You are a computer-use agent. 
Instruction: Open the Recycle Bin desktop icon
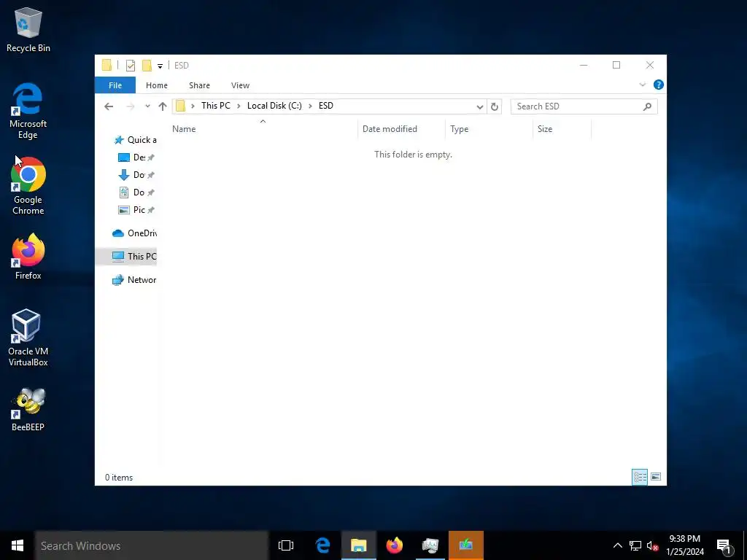point(28,29)
